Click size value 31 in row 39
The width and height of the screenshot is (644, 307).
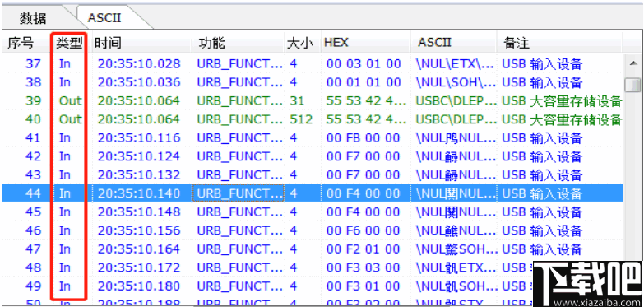tap(296, 100)
